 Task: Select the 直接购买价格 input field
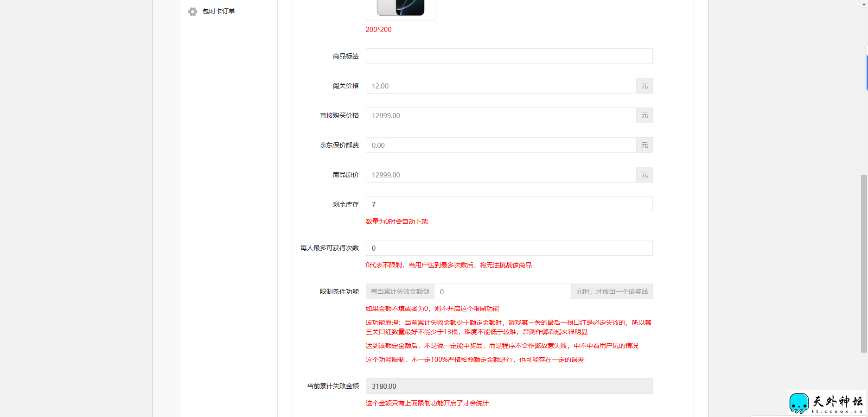(501, 115)
